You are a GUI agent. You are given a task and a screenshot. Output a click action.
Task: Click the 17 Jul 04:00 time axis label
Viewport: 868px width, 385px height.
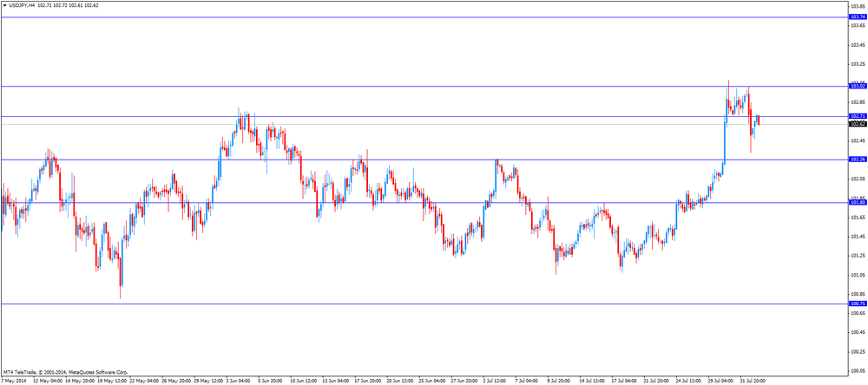(626, 382)
